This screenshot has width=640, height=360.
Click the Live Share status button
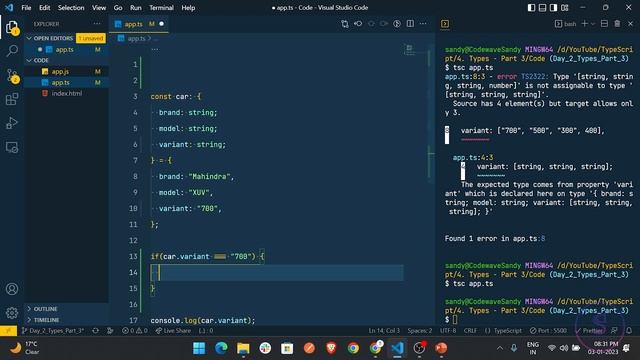[173, 331]
